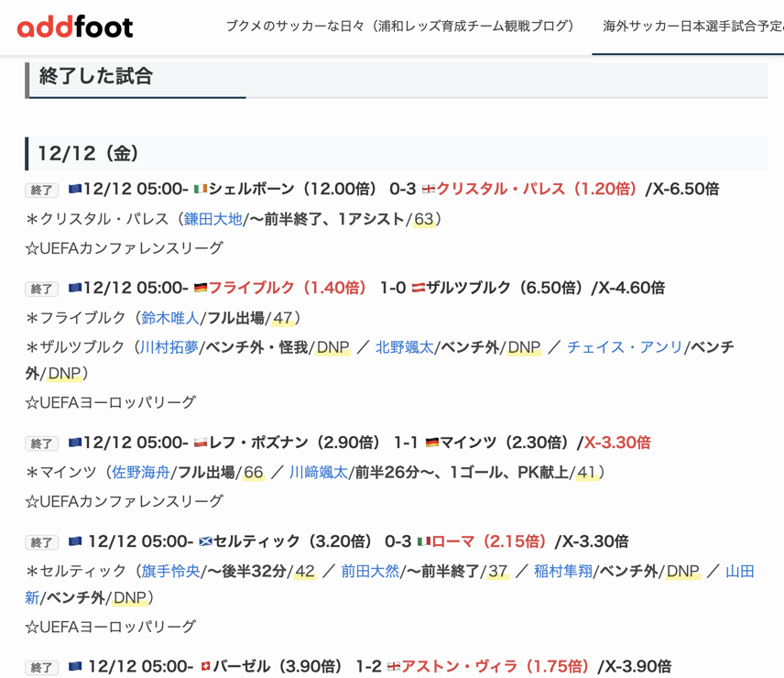The image size is (784, 678).
Task: Click the 終了 badge for the シェルボーン match
Action: (42, 191)
